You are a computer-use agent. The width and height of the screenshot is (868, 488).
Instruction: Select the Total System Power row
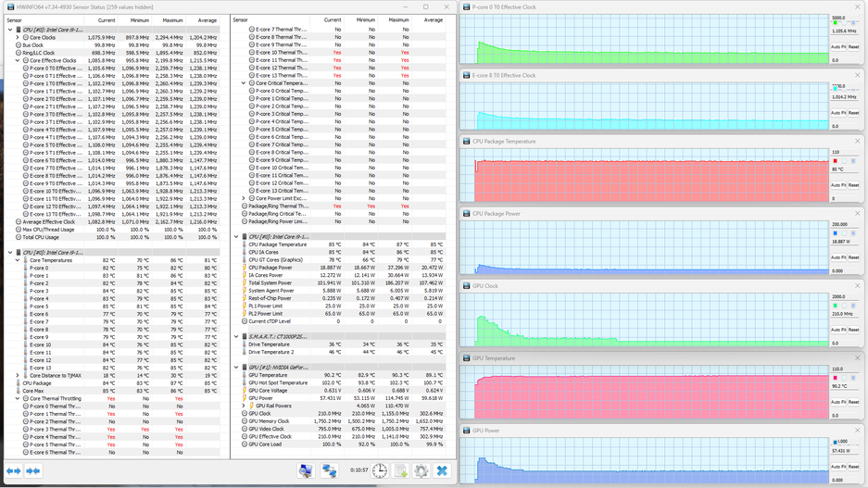pos(338,282)
